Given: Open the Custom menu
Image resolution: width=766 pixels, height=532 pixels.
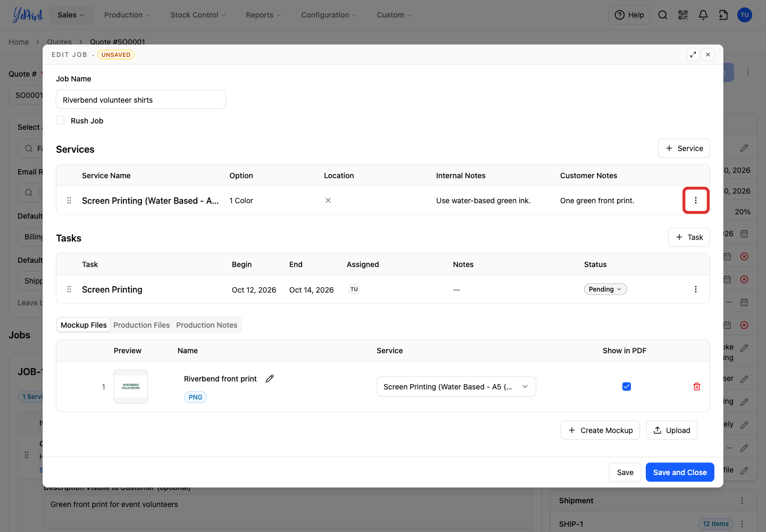Looking at the screenshot, I should (x=394, y=15).
